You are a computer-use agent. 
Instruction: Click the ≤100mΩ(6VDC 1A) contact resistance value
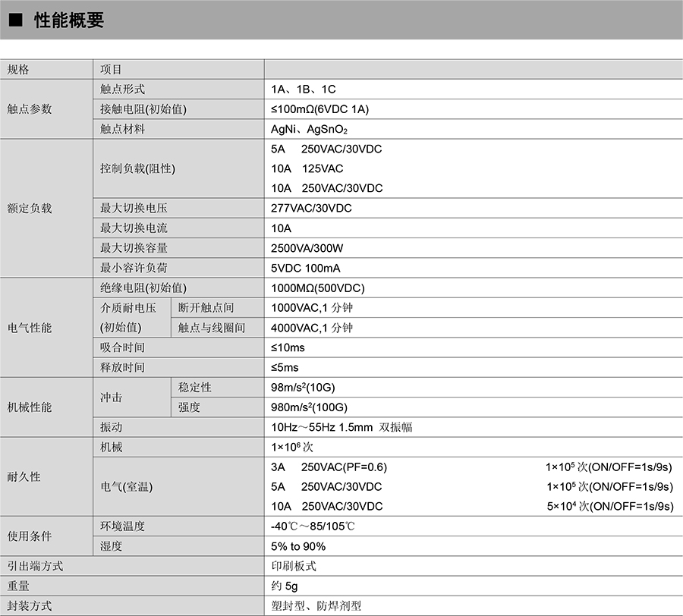coord(319,109)
